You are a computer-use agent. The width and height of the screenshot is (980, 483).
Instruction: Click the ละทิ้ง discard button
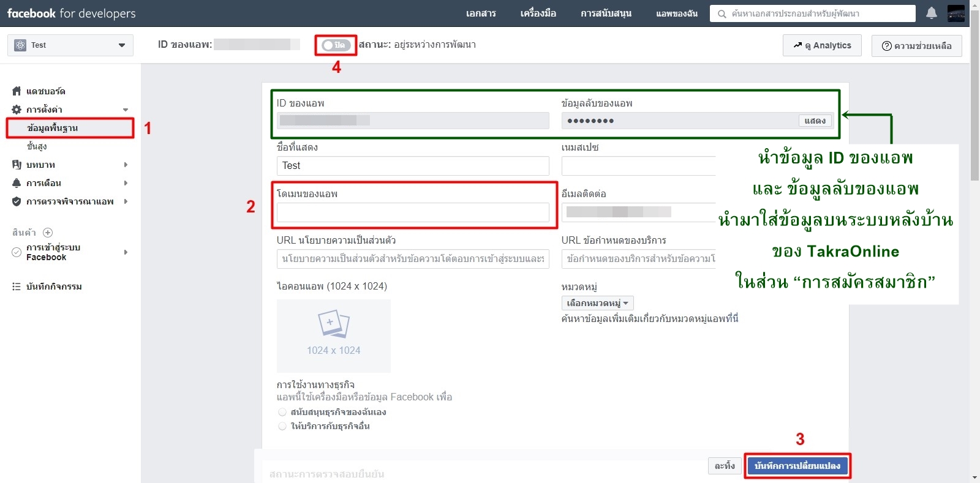pyautogui.click(x=725, y=466)
